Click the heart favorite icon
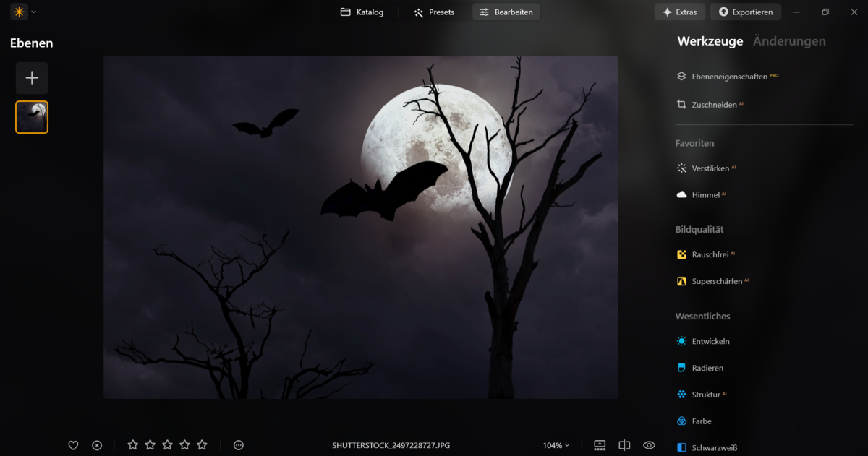 pyautogui.click(x=73, y=445)
